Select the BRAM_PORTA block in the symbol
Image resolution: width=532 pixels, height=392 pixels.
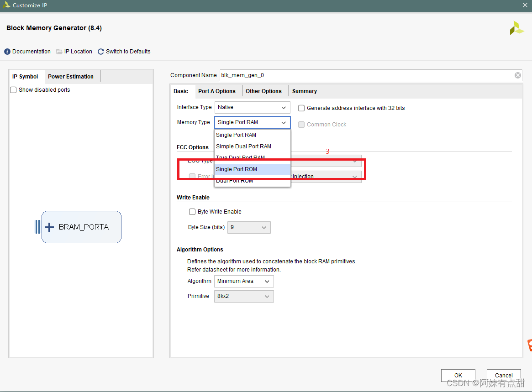pos(81,227)
